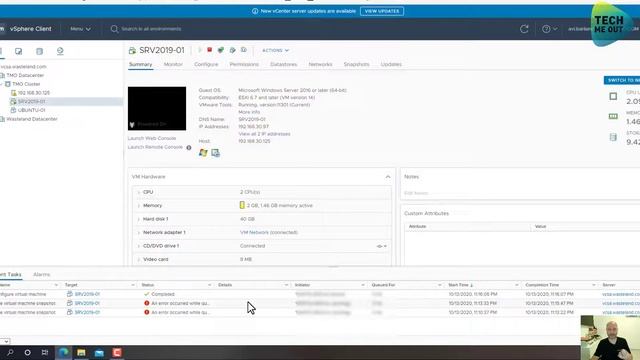Switch to the Updates tab
The width and height of the screenshot is (640, 360).
coord(391,64)
